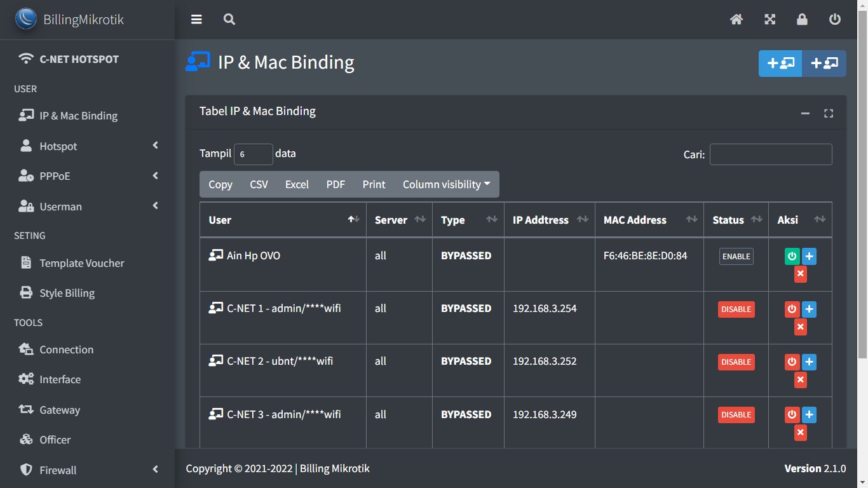Delete the Ain Hp OVO binding entry
Image resolution: width=868 pixels, height=488 pixels.
coord(800,274)
